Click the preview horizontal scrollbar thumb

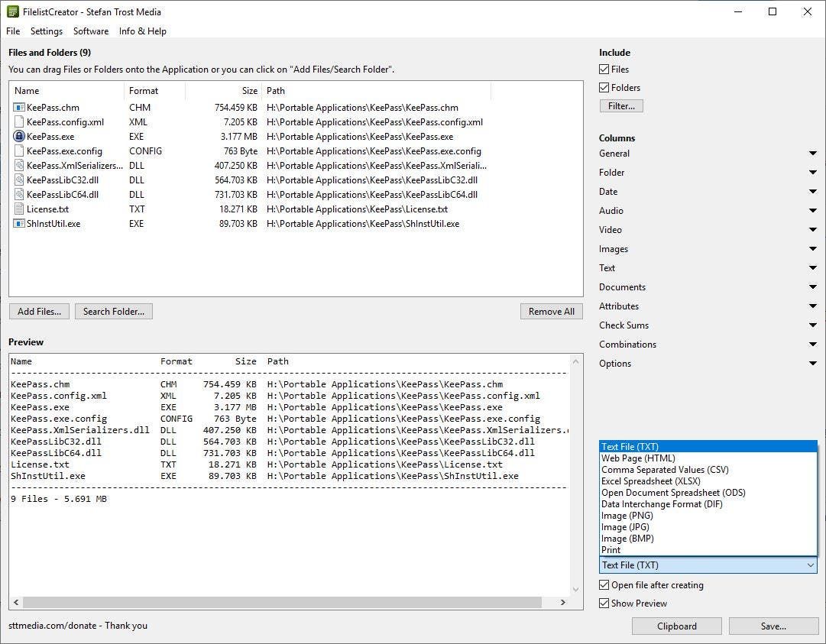click(282, 602)
